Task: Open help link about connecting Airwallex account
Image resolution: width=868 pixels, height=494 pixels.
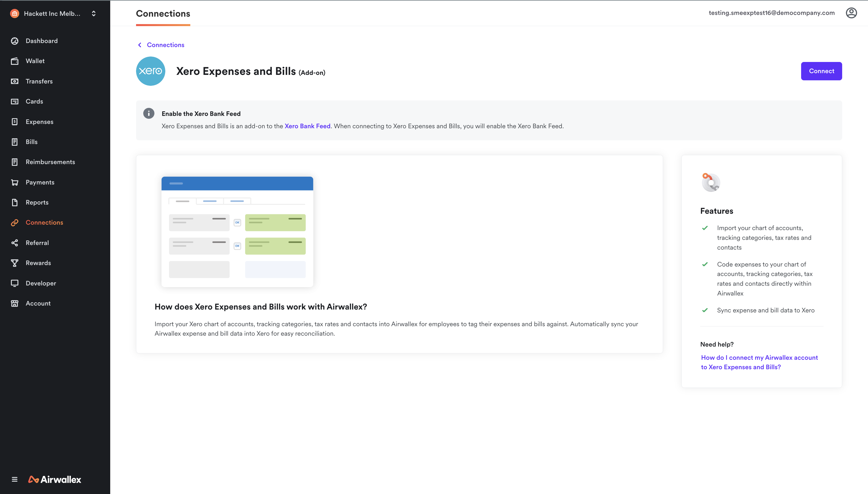Action: point(759,362)
